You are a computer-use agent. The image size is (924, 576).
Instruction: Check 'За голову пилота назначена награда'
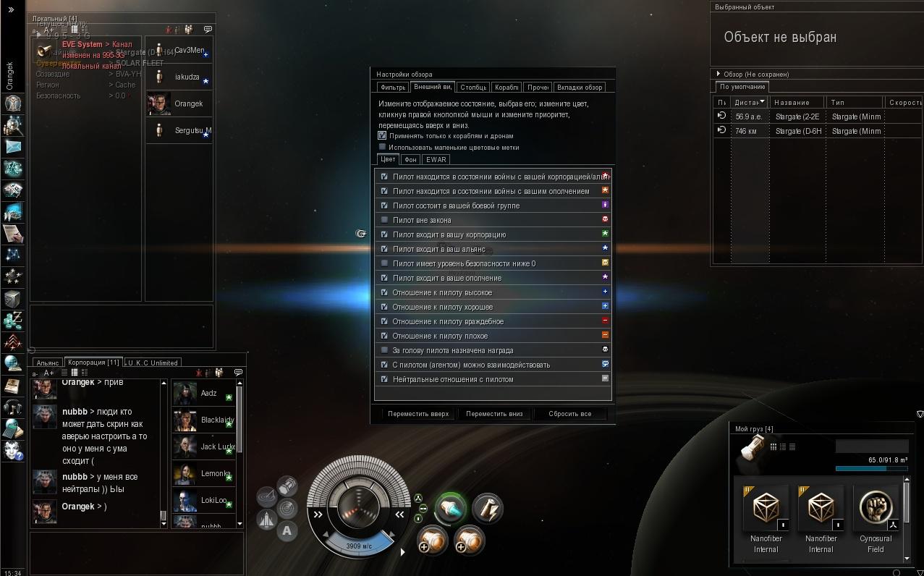pos(384,350)
